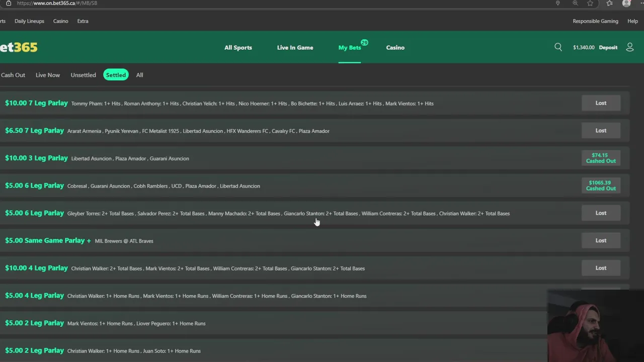The height and width of the screenshot is (362, 644).
Task: Click 'Juan Soto: 1+ Home Runs' text
Action: click(172, 351)
